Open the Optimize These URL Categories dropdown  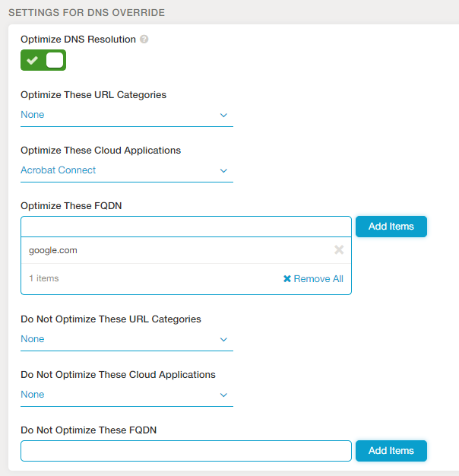pos(122,115)
